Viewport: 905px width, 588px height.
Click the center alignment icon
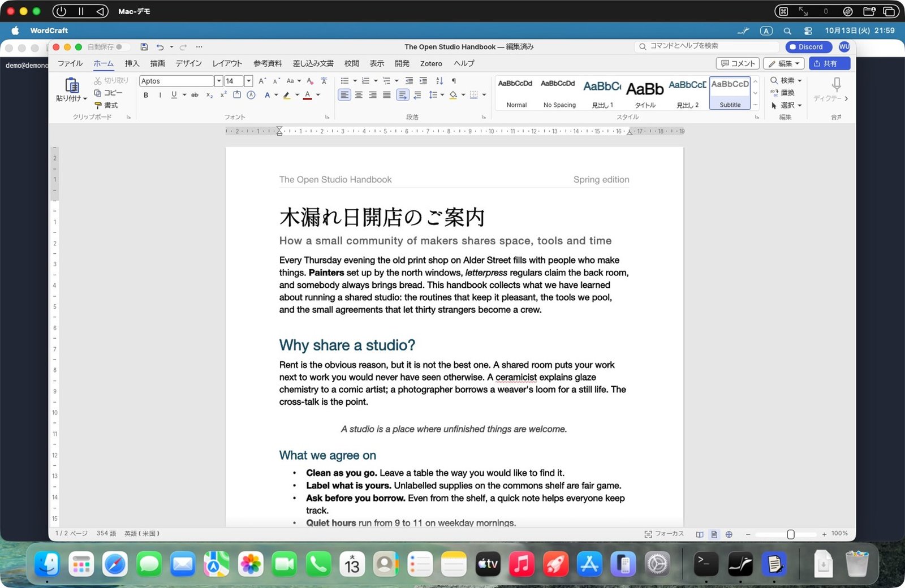tap(359, 95)
